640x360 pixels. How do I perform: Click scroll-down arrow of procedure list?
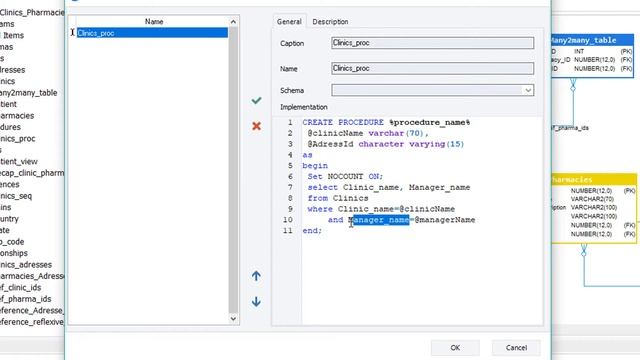tap(233, 318)
